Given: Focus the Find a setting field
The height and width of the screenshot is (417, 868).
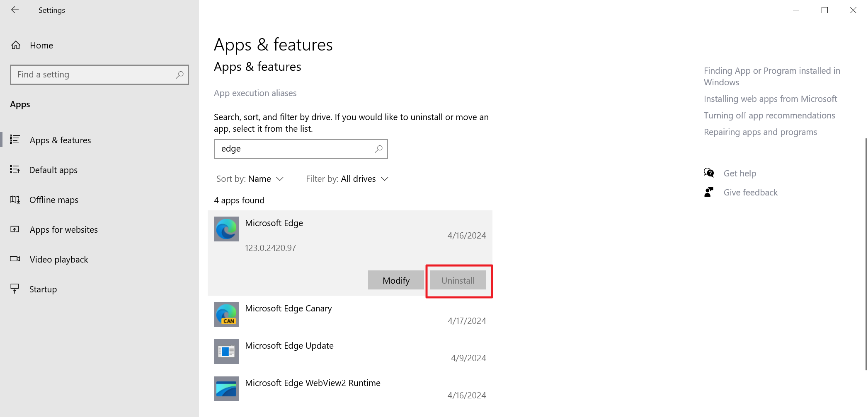Looking at the screenshot, I should point(99,75).
